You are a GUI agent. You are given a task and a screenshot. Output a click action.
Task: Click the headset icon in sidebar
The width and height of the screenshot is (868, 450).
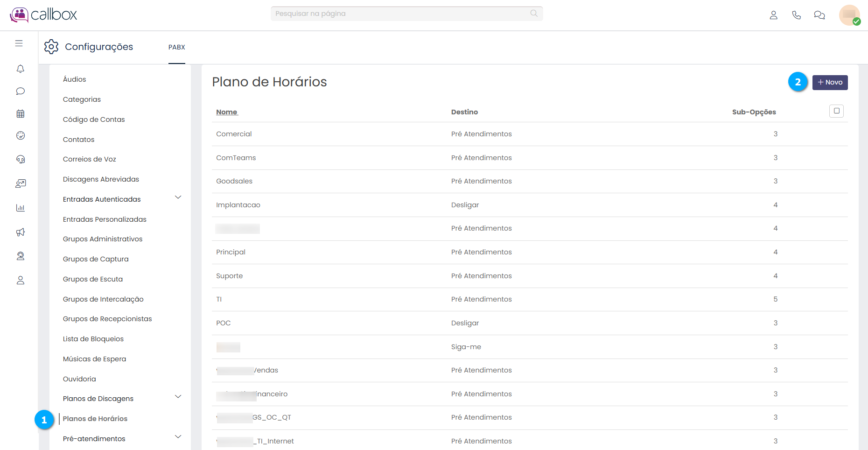[x=20, y=159]
